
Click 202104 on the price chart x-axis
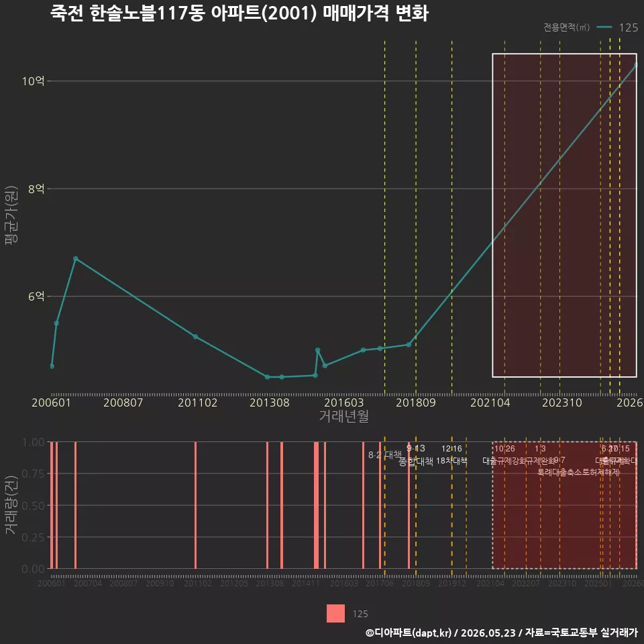pyautogui.click(x=490, y=402)
